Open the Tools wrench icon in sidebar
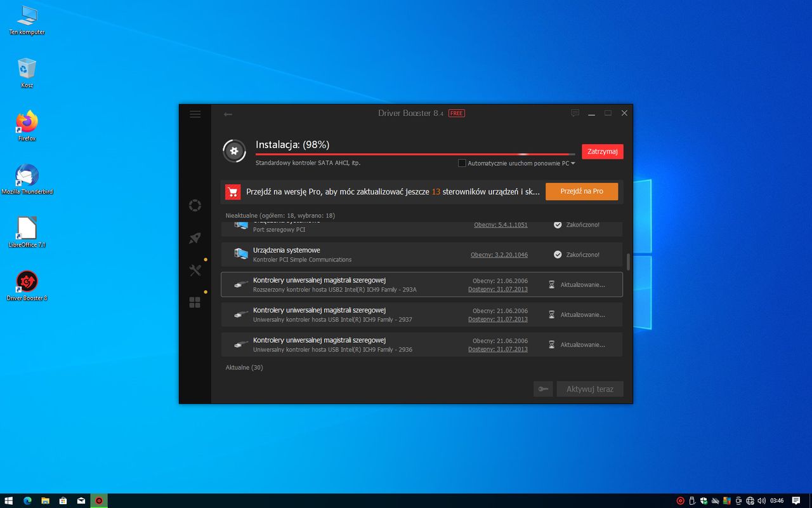This screenshot has height=508, width=812. (195, 271)
